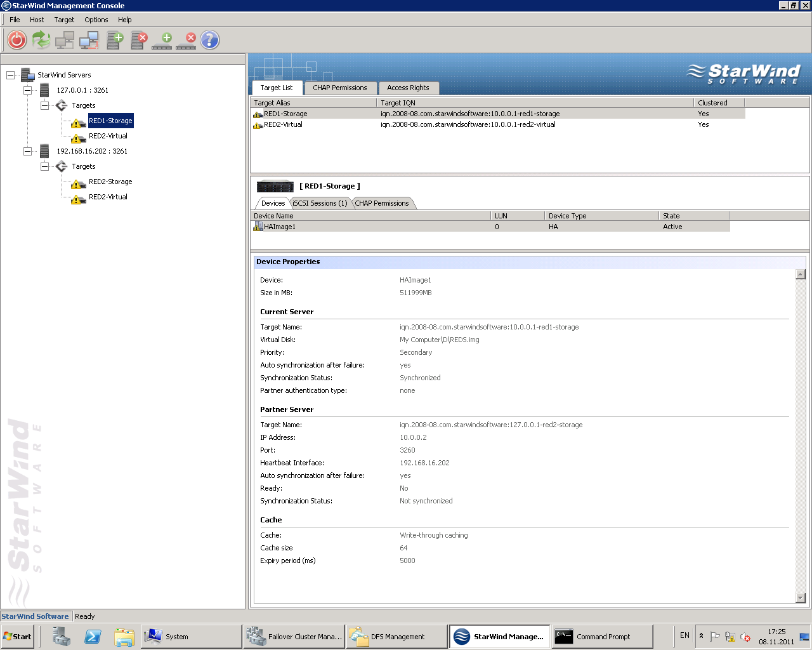The width and height of the screenshot is (812, 650).
Task: Click the StarWind Software status bar link
Action: (35, 616)
